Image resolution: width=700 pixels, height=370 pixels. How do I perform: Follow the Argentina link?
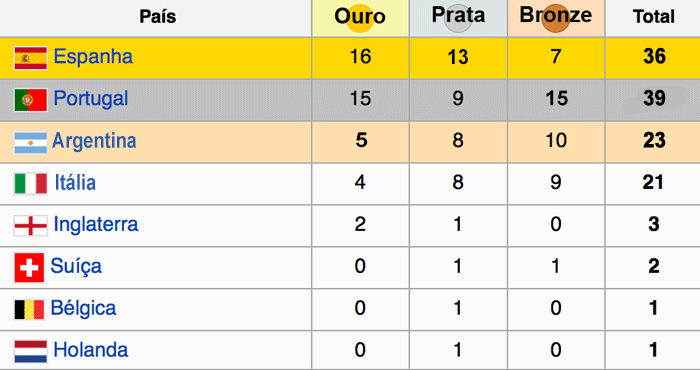(94, 141)
